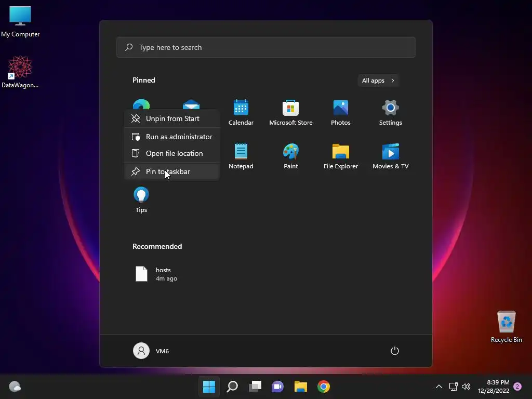Open the Microsoft Store app
This screenshot has height=399, width=532.
coord(291,113)
